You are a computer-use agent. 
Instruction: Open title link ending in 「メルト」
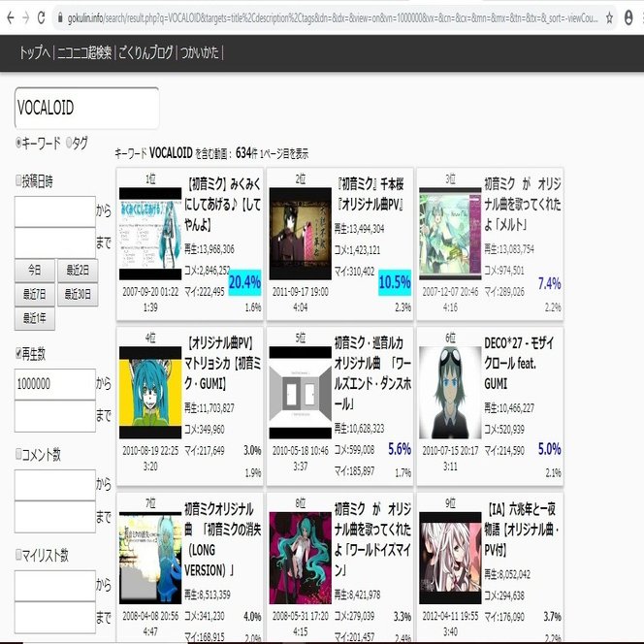tap(523, 204)
